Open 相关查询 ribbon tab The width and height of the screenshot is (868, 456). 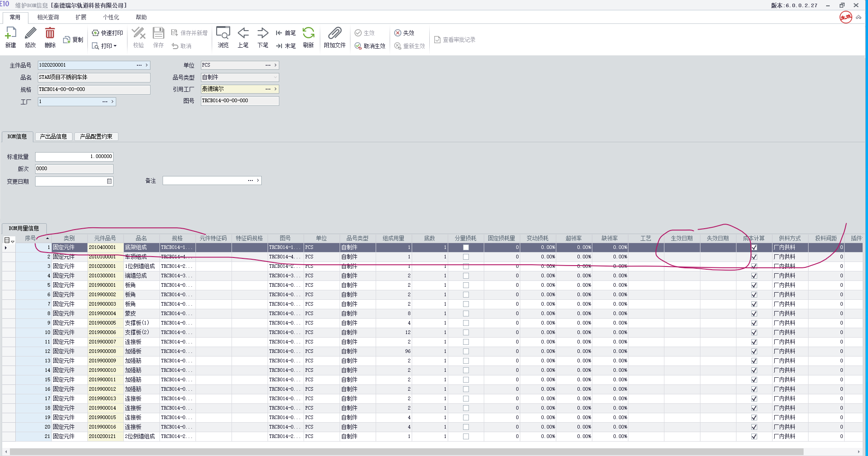tap(48, 17)
